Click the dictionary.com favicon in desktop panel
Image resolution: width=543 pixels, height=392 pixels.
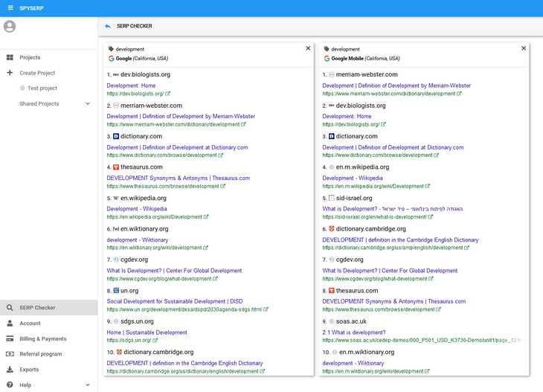[116, 136]
